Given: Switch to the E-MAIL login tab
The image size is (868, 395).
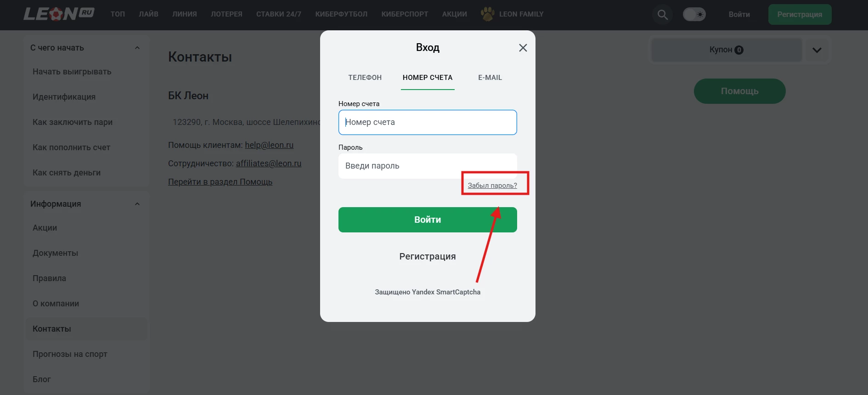Looking at the screenshot, I should click(490, 78).
